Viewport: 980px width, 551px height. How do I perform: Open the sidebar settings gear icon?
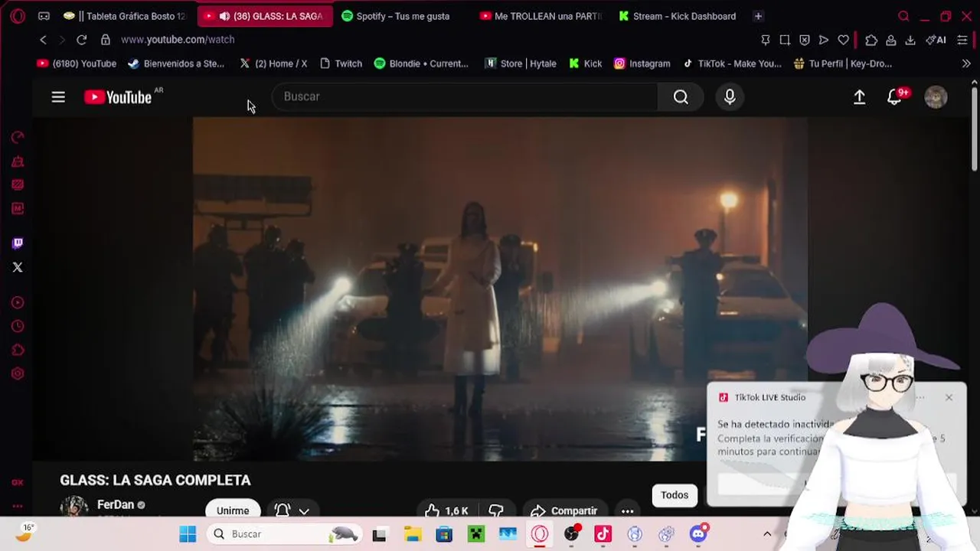coord(18,373)
